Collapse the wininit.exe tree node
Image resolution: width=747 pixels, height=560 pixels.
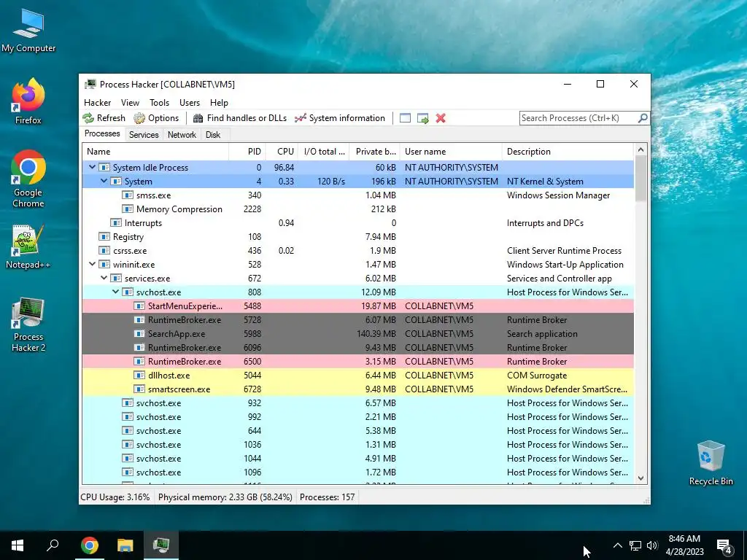tap(92, 264)
